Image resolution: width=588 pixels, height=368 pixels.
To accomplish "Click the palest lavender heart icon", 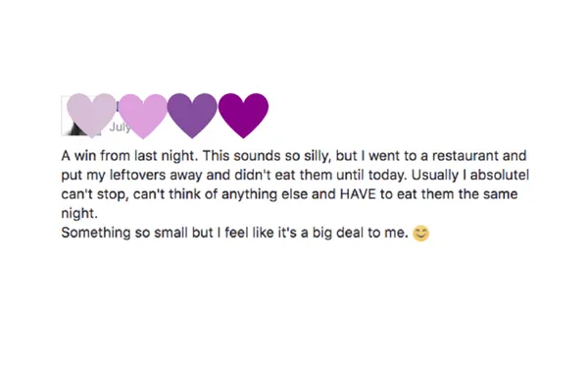I will click(91, 115).
